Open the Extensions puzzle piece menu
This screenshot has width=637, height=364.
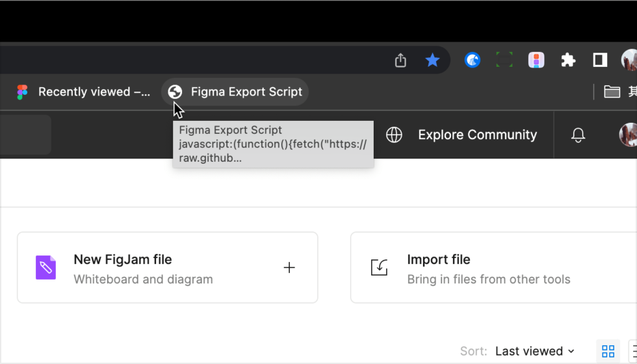pos(568,60)
